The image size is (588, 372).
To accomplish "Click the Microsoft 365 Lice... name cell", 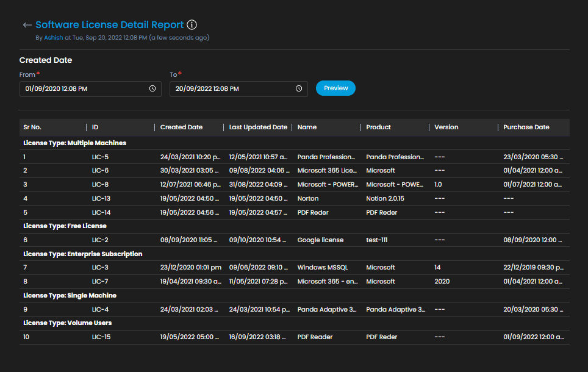I will [x=327, y=170].
